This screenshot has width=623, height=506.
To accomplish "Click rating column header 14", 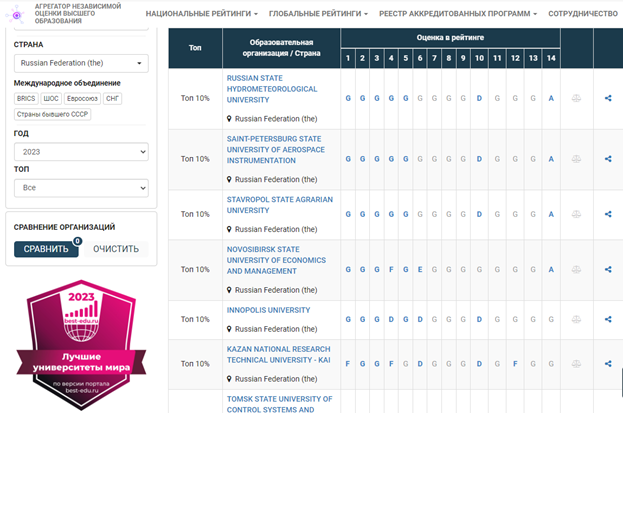I will tap(551, 58).
